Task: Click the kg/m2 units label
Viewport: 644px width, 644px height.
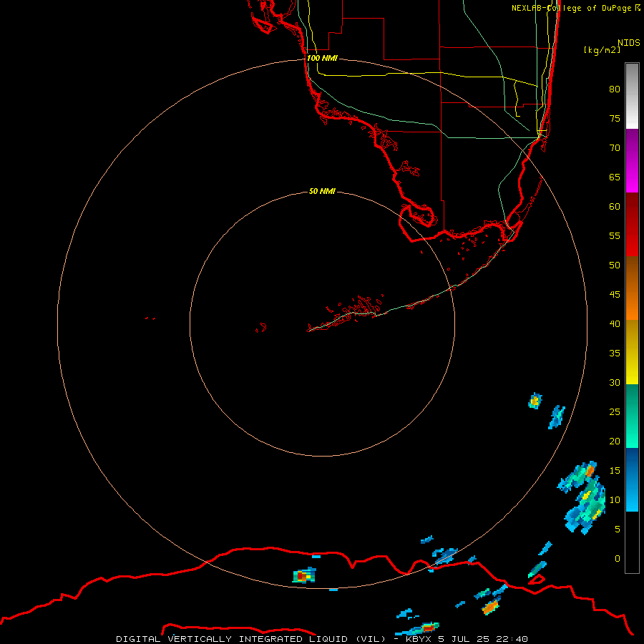Action: [602, 50]
